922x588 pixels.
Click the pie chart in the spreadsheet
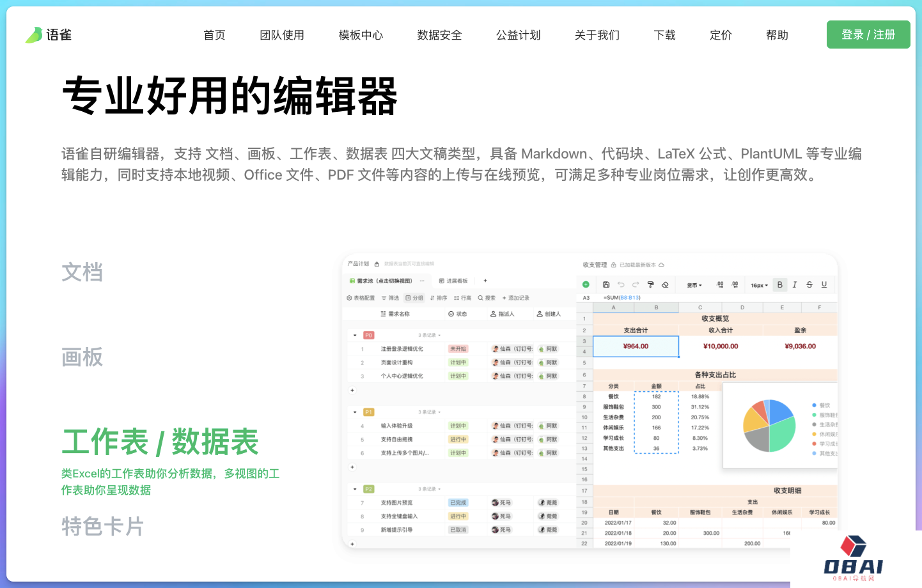click(769, 426)
